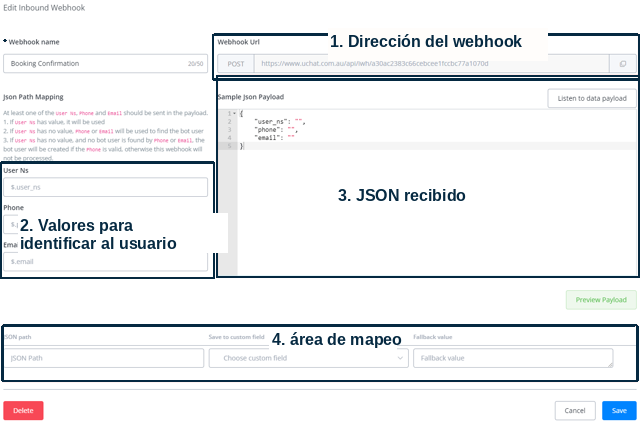Click the "user_ns" line in editor

pos(280,122)
